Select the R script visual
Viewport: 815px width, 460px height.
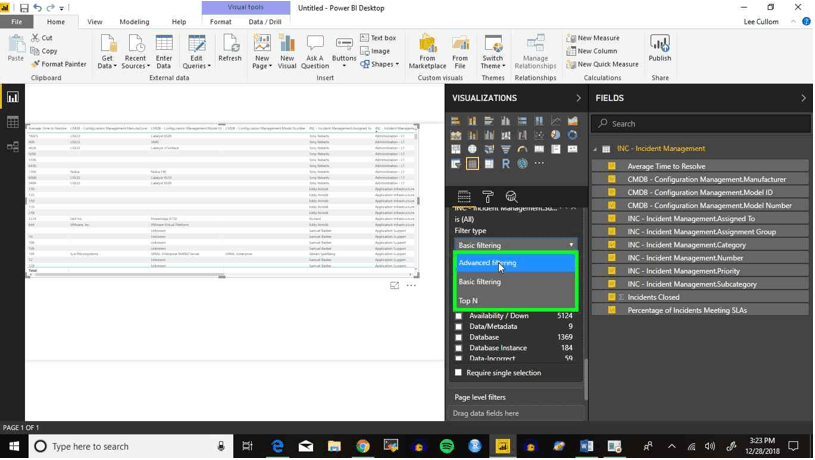[x=506, y=164]
